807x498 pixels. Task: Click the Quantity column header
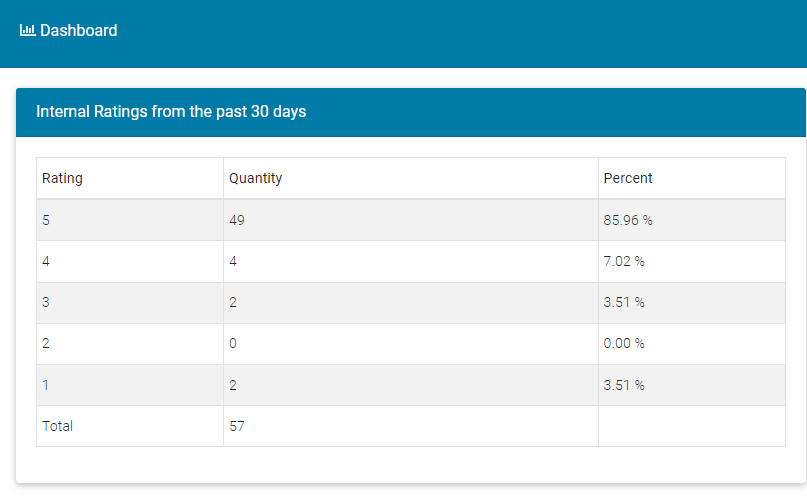tap(411, 178)
